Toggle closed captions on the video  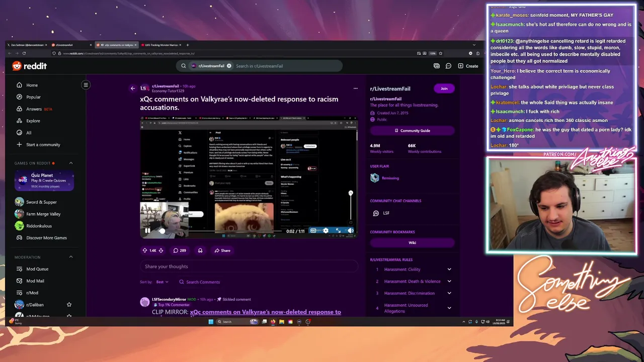click(x=313, y=231)
